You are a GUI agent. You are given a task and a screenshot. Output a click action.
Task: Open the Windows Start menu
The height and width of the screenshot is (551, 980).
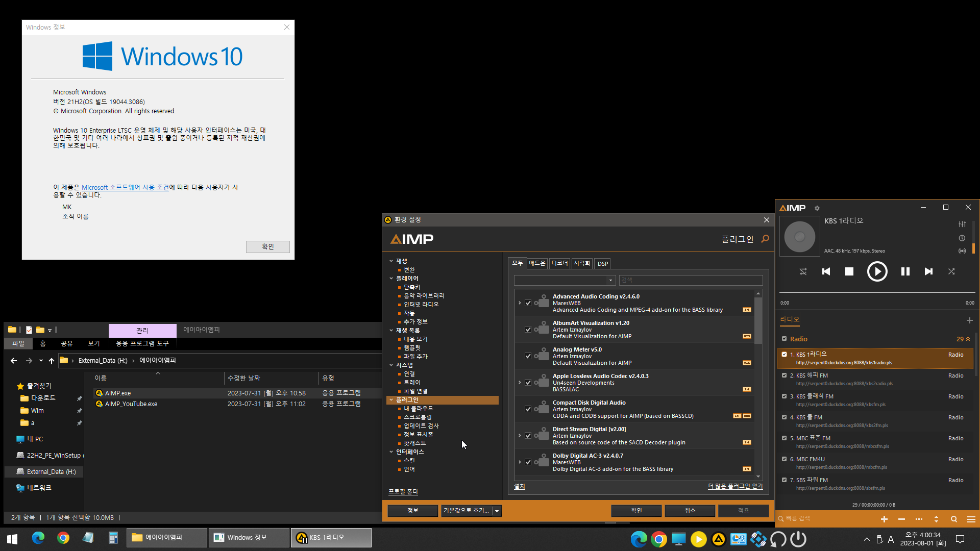pyautogui.click(x=12, y=538)
